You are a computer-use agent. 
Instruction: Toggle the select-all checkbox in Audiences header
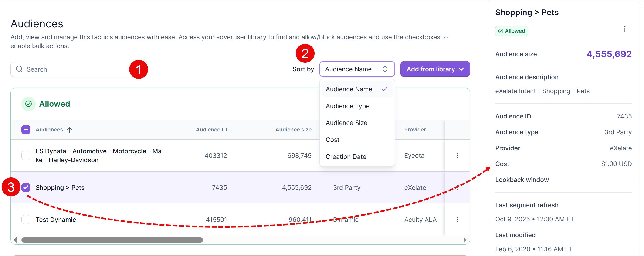(x=26, y=130)
